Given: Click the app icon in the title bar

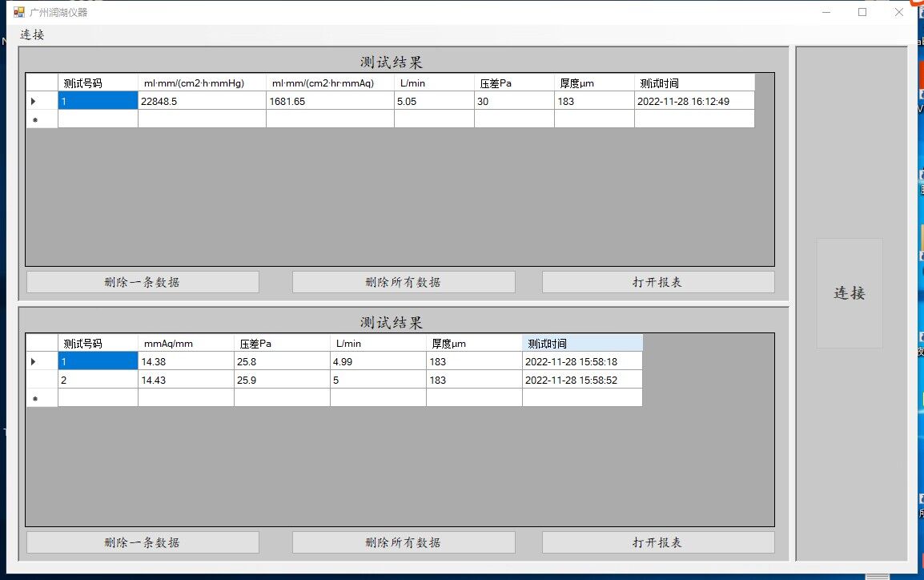Looking at the screenshot, I should [x=19, y=12].
